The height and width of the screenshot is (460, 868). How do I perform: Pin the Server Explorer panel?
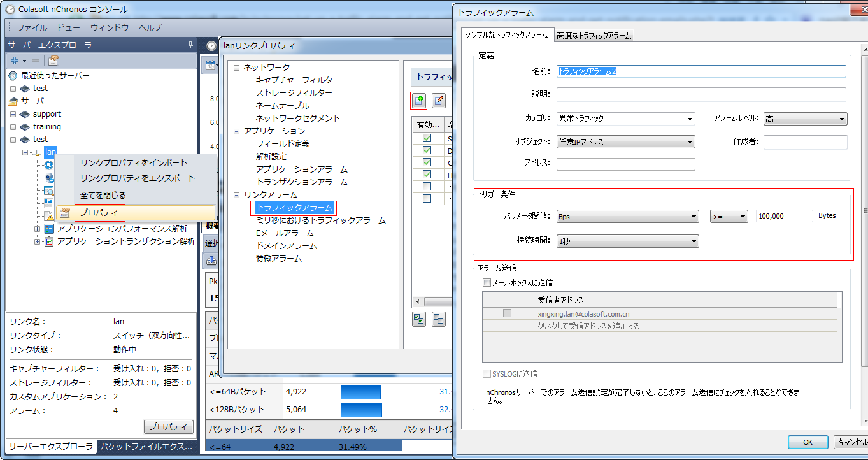[190, 45]
